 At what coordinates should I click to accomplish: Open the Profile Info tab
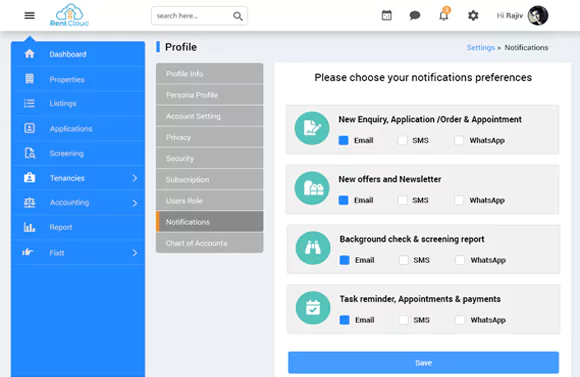pos(210,73)
